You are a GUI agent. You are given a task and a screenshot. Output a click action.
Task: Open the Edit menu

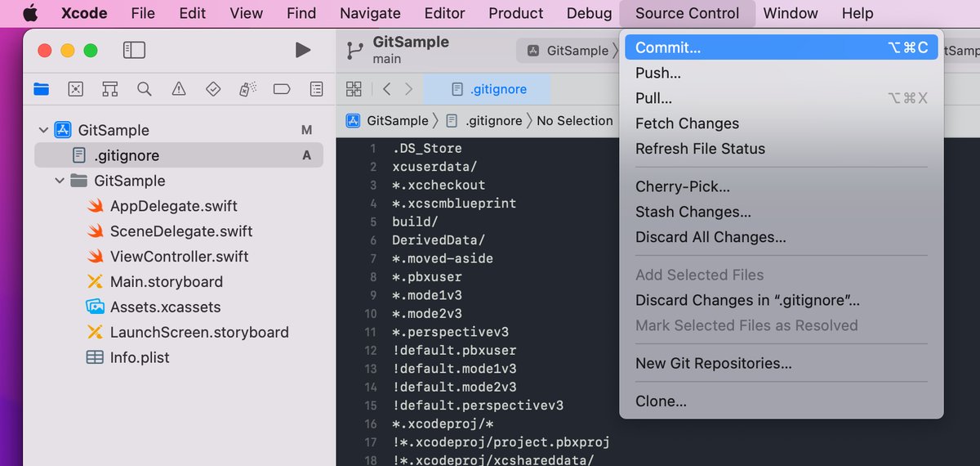(193, 13)
